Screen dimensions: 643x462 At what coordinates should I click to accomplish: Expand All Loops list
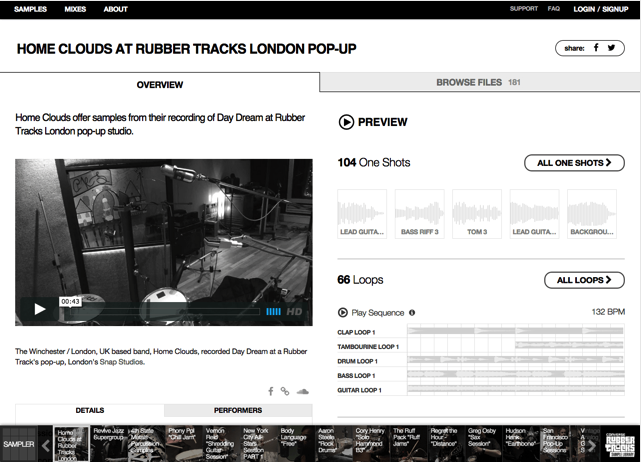pos(584,280)
